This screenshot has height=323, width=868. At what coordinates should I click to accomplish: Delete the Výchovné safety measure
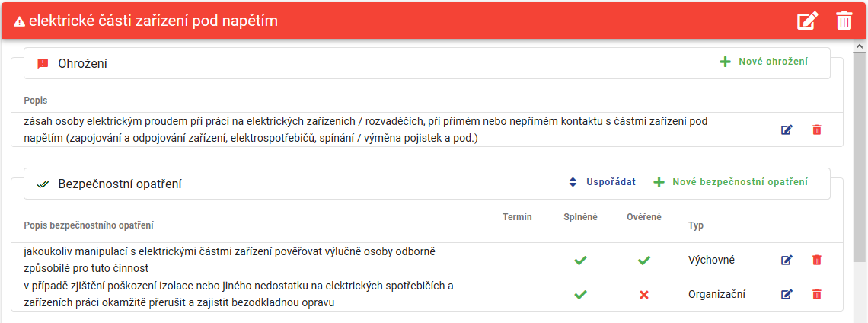point(816,260)
